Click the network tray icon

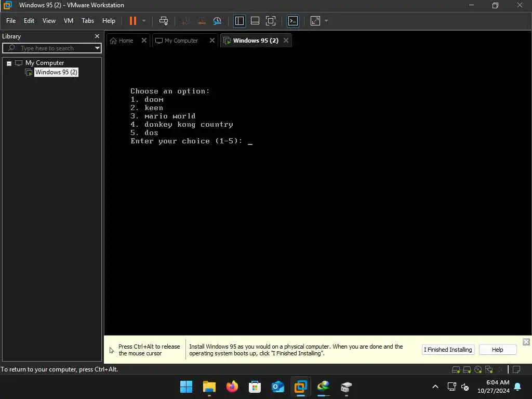[451, 387]
